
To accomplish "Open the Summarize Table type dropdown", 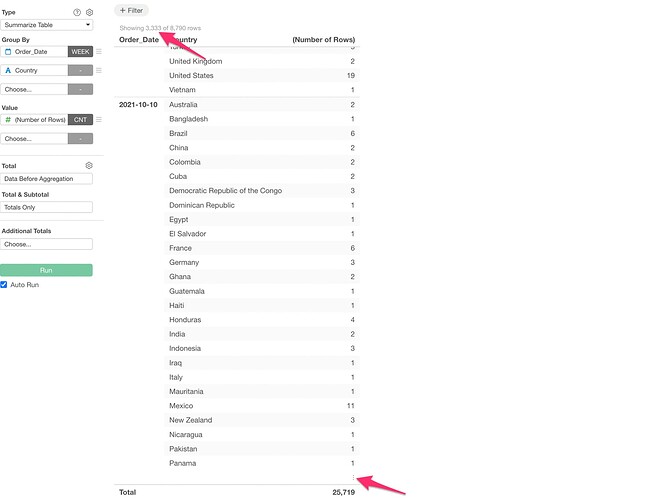I will 46,24.
